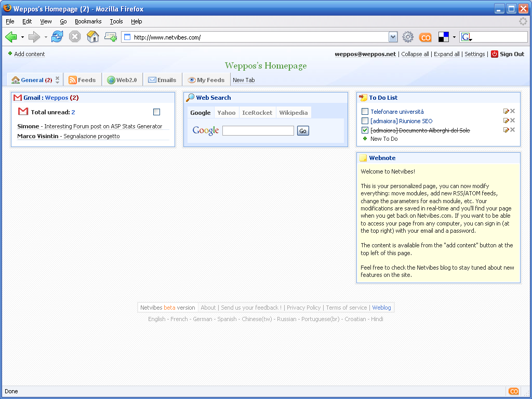Click the Google search input field
532x399 pixels.
pyautogui.click(x=258, y=130)
